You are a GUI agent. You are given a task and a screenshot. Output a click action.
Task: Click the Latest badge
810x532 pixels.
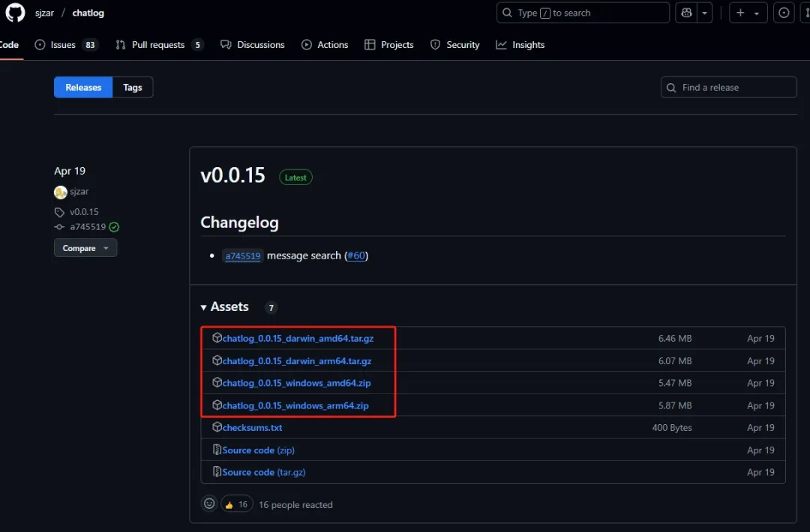pos(295,178)
